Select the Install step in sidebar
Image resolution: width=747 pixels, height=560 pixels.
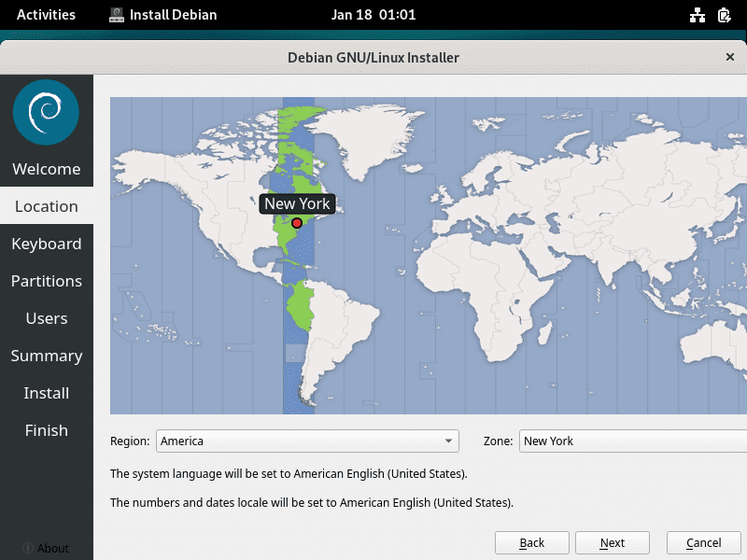(47, 393)
